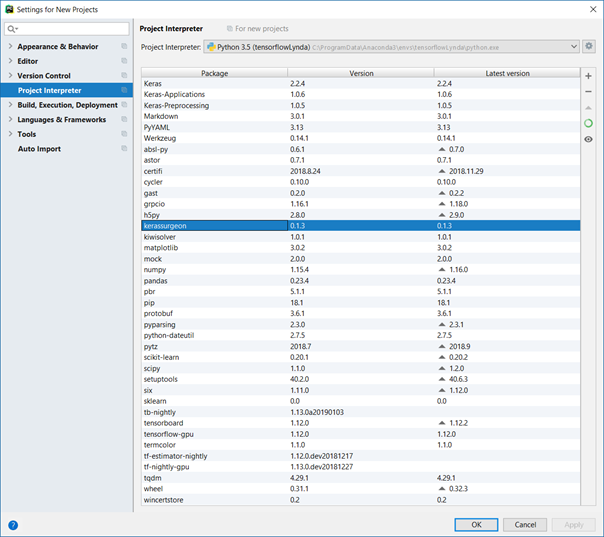
Task: Click the green circle Conda toggle icon
Action: click(x=588, y=123)
